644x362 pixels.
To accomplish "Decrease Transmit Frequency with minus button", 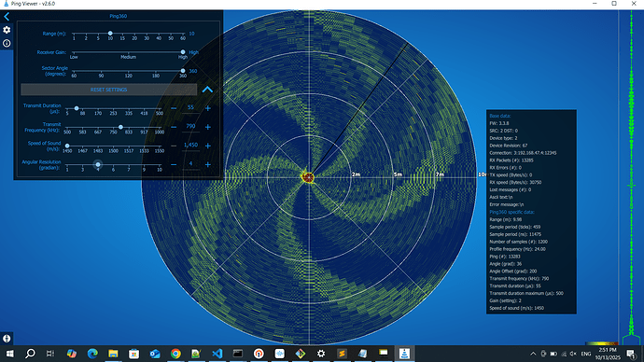I will [x=174, y=127].
